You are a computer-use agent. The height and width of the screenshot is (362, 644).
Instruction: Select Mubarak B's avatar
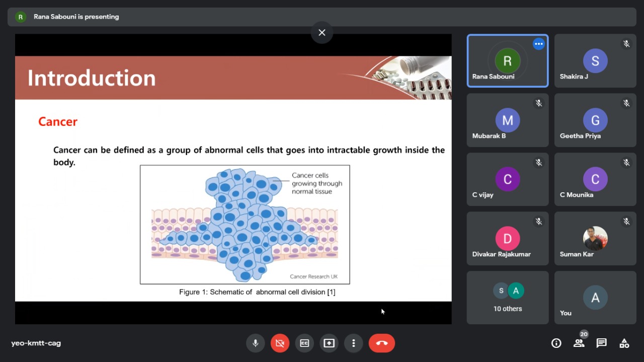pos(508,120)
